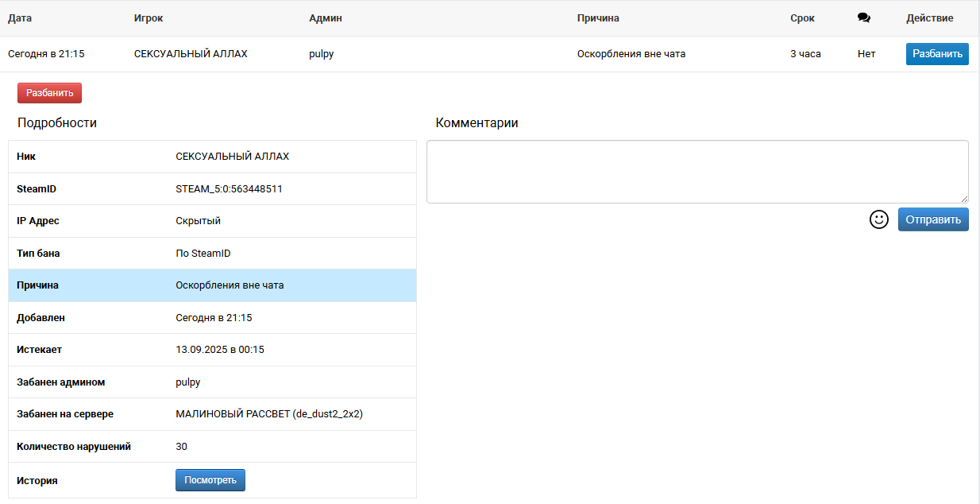Select the SteamID value STEAM_5:0:563448511
This screenshot has height=504, width=980.
(229, 189)
